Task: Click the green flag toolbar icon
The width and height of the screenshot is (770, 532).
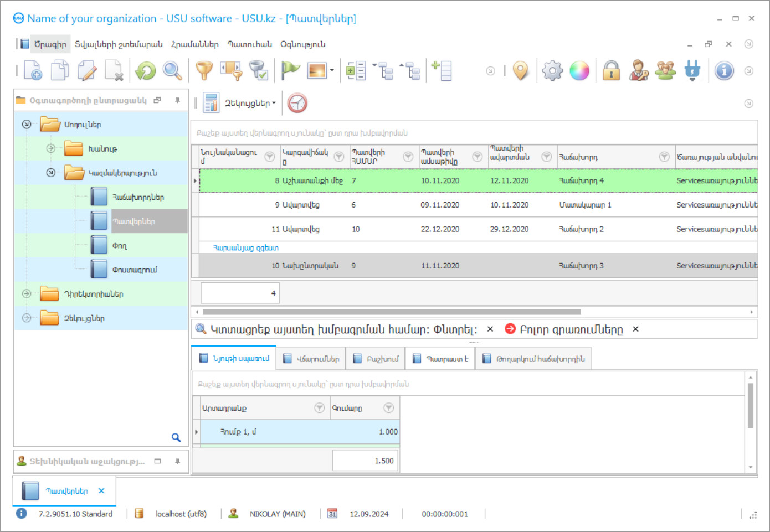Action: coord(290,70)
